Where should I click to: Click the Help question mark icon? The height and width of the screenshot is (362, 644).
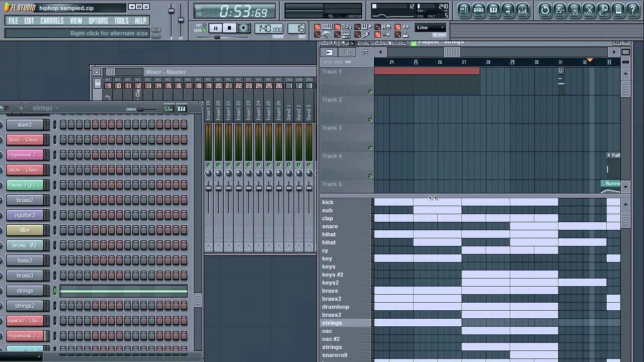tap(632, 10)
